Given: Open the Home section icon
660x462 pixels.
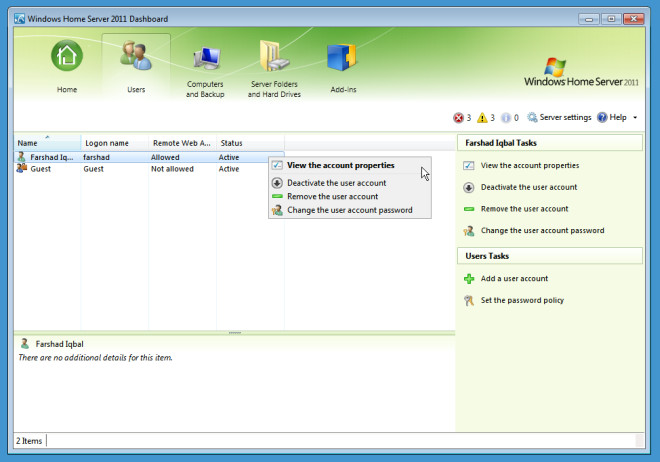Looking at the screenshot, I should (67, 56).
